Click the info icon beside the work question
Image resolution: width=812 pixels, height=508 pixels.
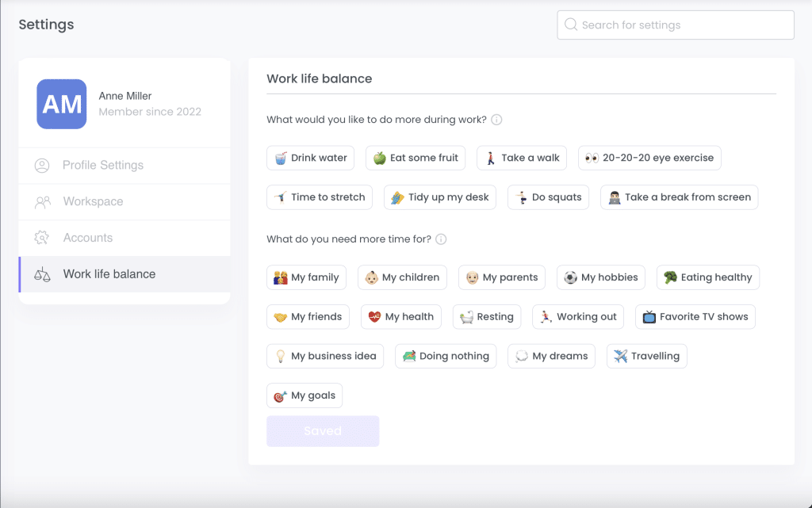pyautogui.click(x=496, y=120)
